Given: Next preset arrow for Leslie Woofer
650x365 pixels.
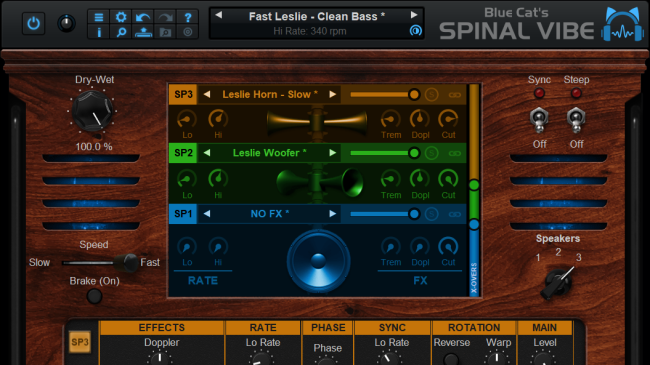Looking at the screenshot, I should 332,153.
